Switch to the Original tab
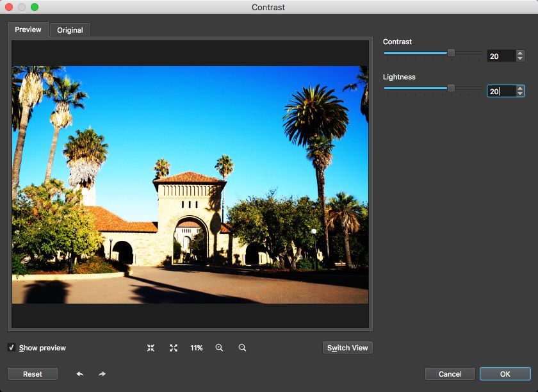The height and width of the screenshot is (392, 538). [70, 30]
